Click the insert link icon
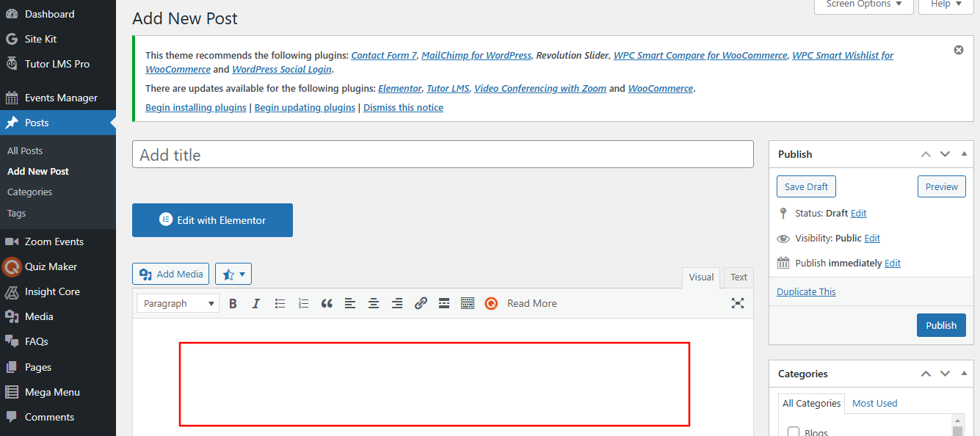Image resolution: width=980 pixels, height=436 pixels. click(x=421, y=303)
